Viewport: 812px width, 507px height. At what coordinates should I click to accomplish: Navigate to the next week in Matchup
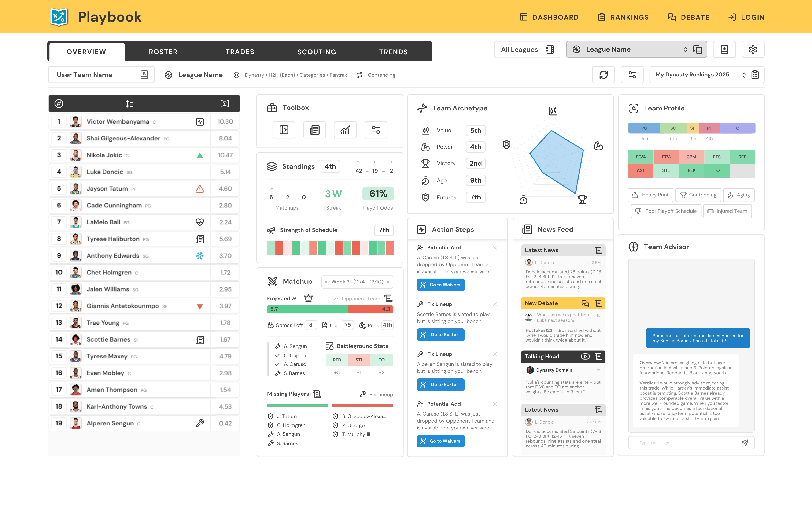pos(388,282)
